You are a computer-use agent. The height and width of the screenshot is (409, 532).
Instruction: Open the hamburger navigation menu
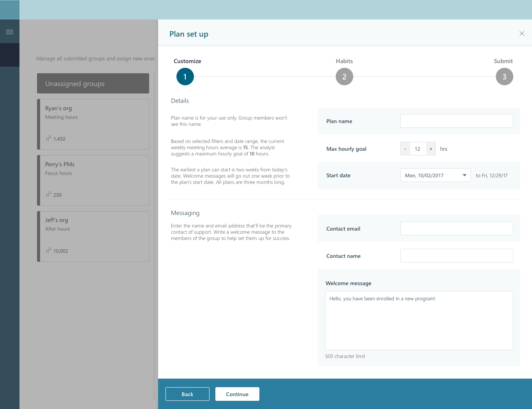(x=10, y=31)
